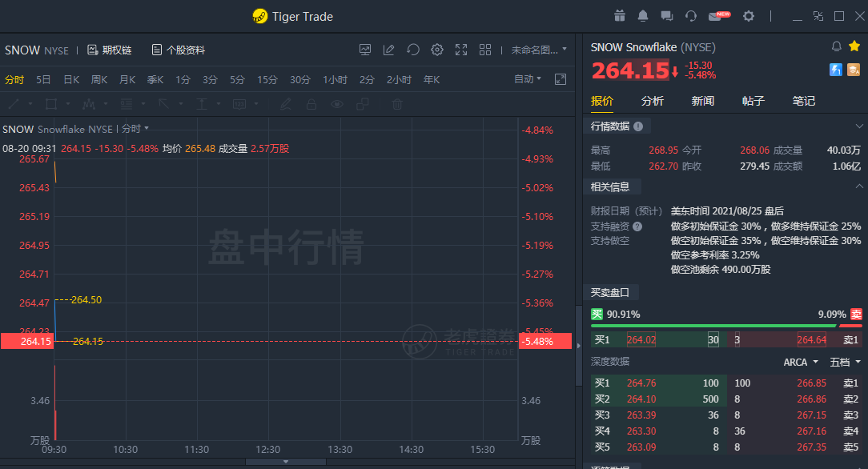Select the price range measure tool
This screenshot has height=469, width=868.
[202, 104]
